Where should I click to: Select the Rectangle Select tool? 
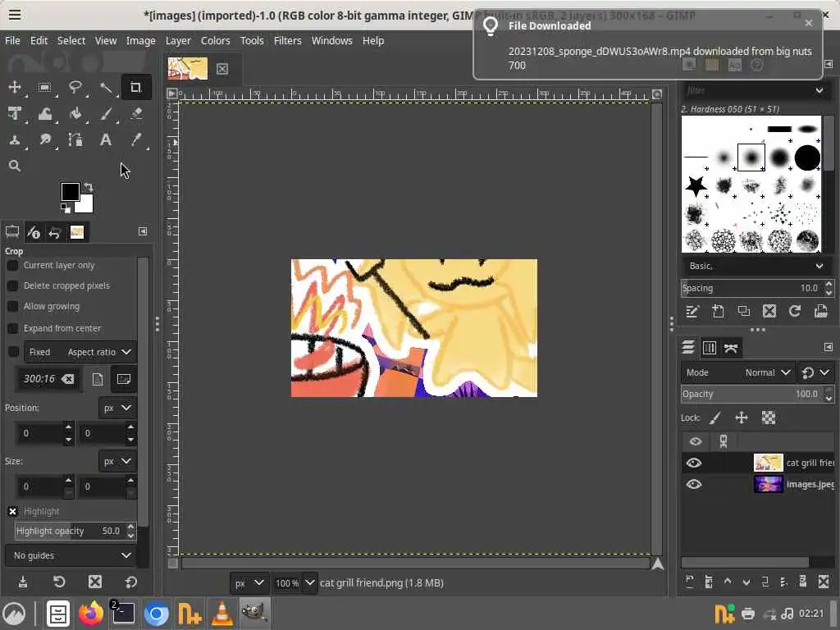click(45, 87)
